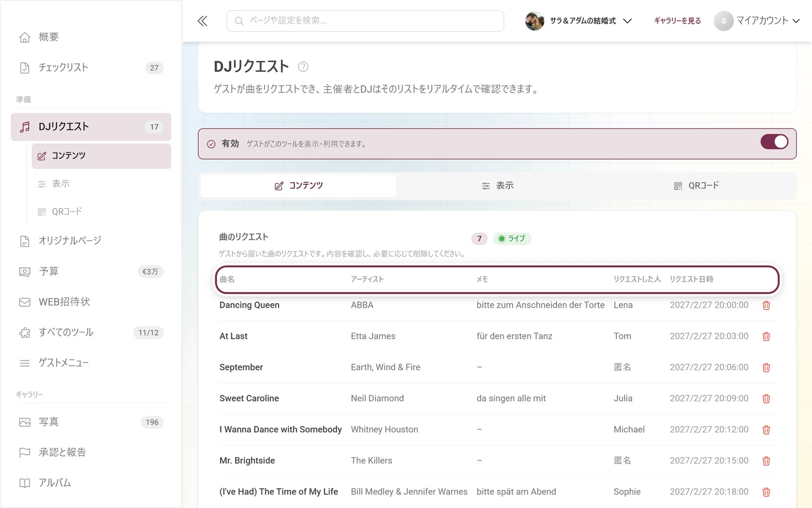
Task: Delete the Mr. Brightside request
Action: pos(766,461)
